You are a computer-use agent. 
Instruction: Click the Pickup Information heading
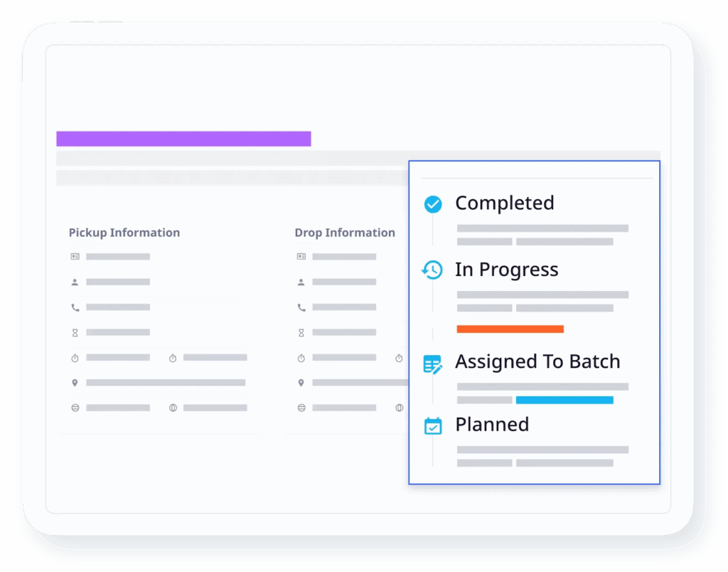coord(124,233)
